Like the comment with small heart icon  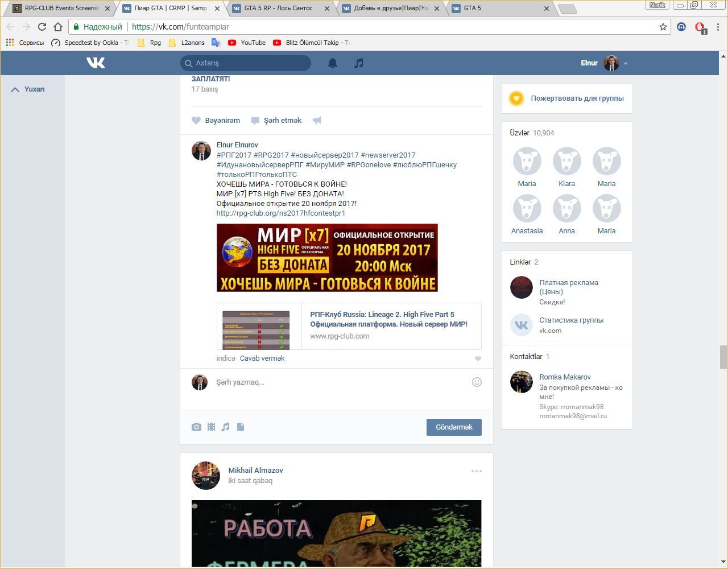click(478, 358)
